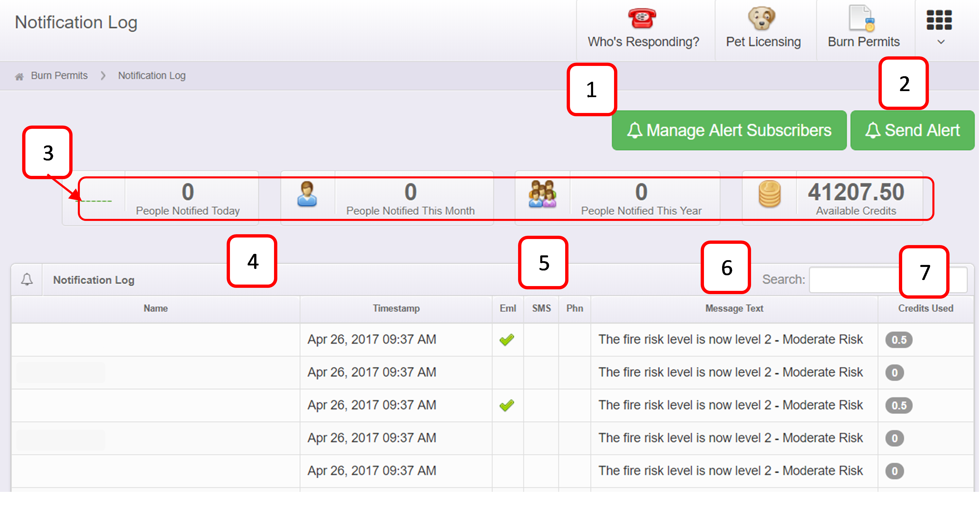Click the bell icon beside Notification Log
This screenshot has height=512, width=980.
tap(27, 279)
